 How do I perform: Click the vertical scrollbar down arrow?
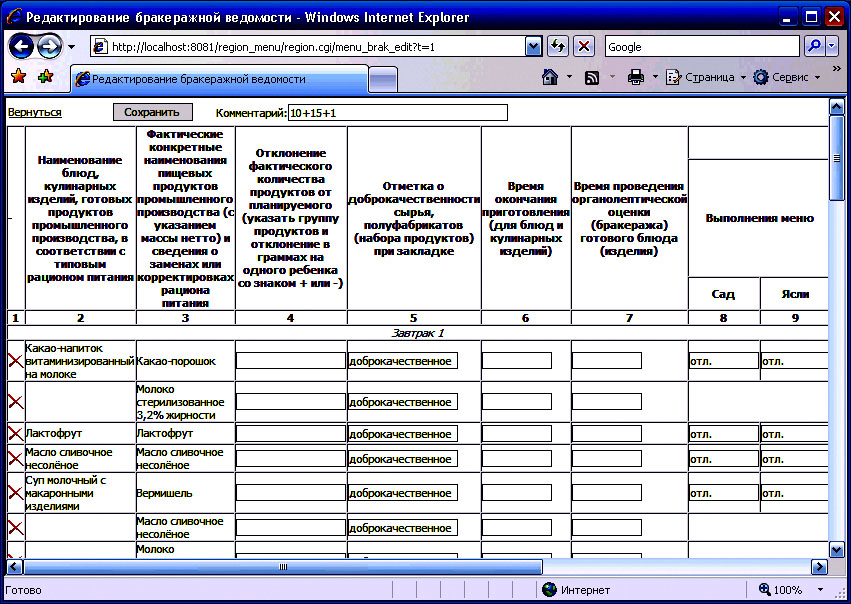(x=836, y=550)
